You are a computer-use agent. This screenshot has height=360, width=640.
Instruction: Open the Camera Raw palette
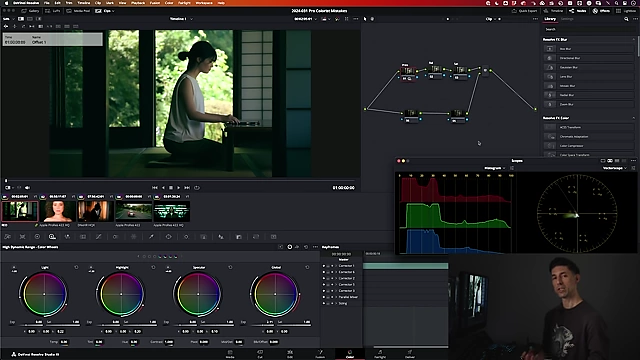click(x=7, y=237)
